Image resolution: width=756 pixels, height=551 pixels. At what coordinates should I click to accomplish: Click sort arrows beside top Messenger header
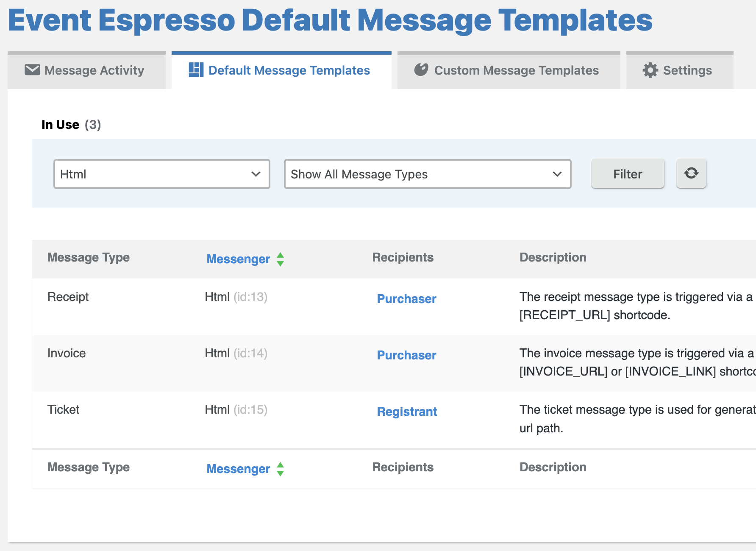[x=280, y=259]
